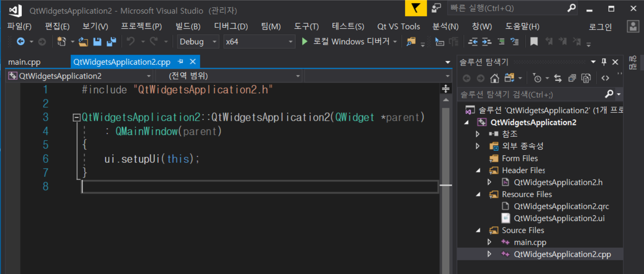The height and width of the screenshot is (274, 644).
Task: Open the 파일(F) menu
Action: 19,26
